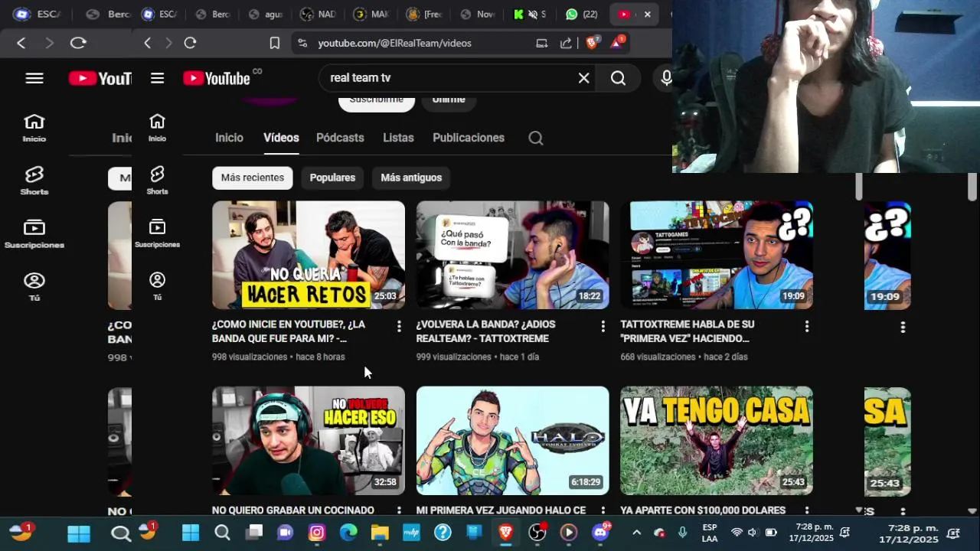980x551 pixels.
Task: Unmute the muted Kick tab speaker icon
Action: (533, 15)
